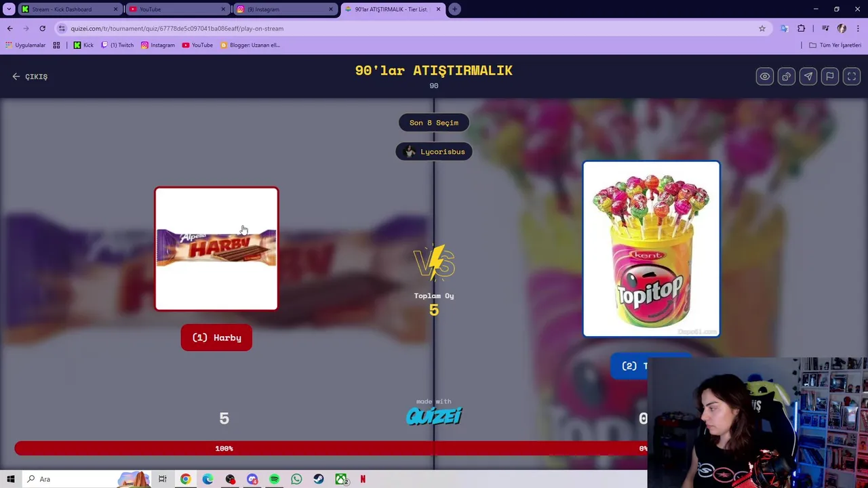The width and height of the screenshot is (868, 488).
Task: Open the Kick bookmark
Action: point(83,45)
